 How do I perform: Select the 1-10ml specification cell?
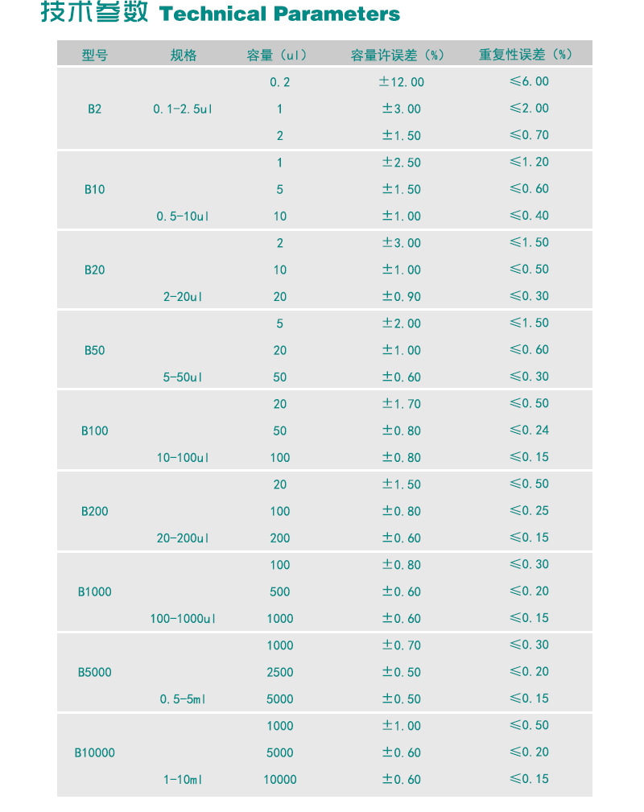tap(184, 779)
